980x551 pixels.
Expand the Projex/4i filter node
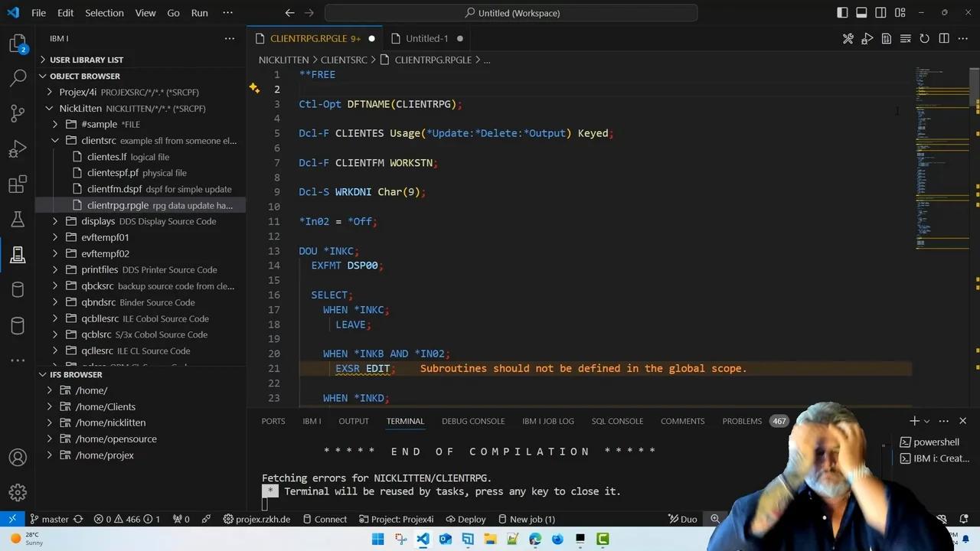pyautogui.click(x=50, y=92)
